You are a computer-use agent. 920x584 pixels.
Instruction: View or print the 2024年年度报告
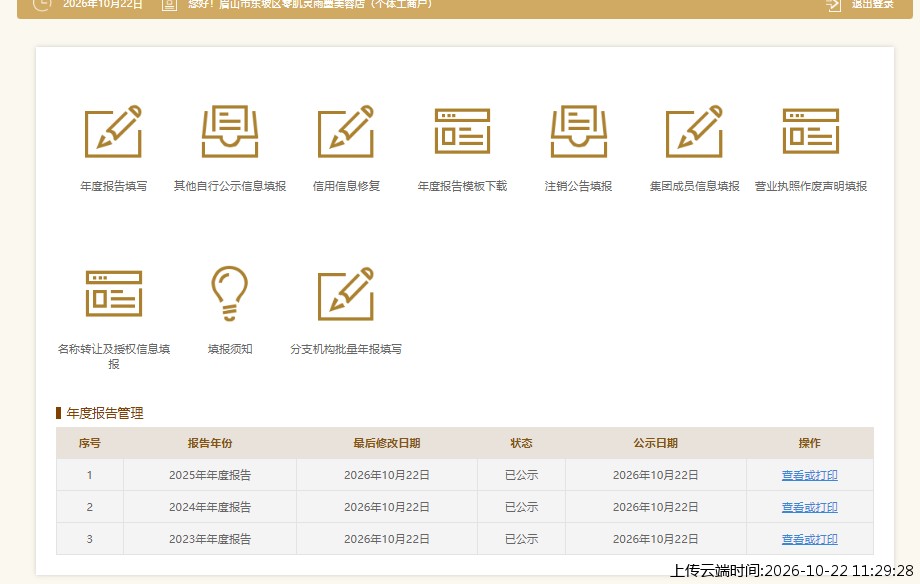[810, 507]
